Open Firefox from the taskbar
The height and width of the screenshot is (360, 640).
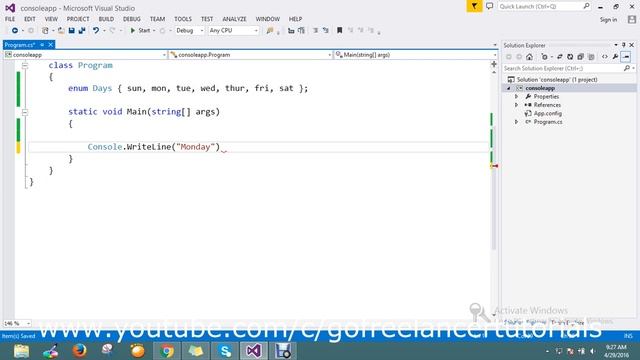[x=79, y=351]
